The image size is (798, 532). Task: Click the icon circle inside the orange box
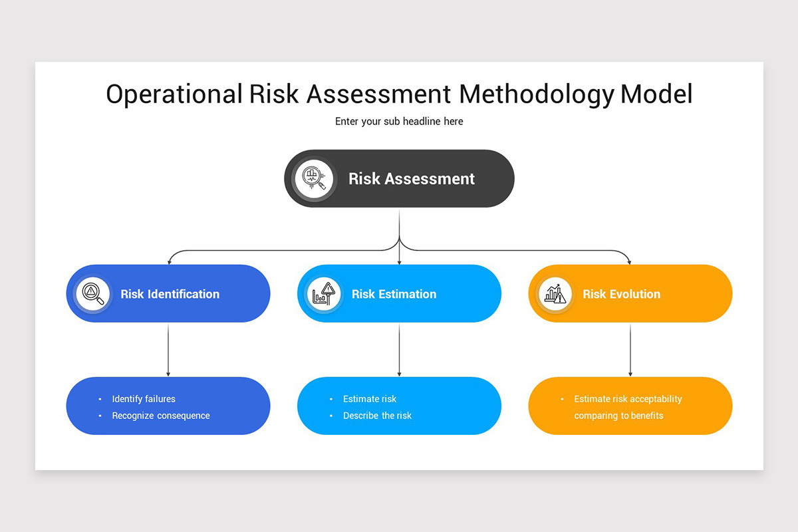click(554, 293)
